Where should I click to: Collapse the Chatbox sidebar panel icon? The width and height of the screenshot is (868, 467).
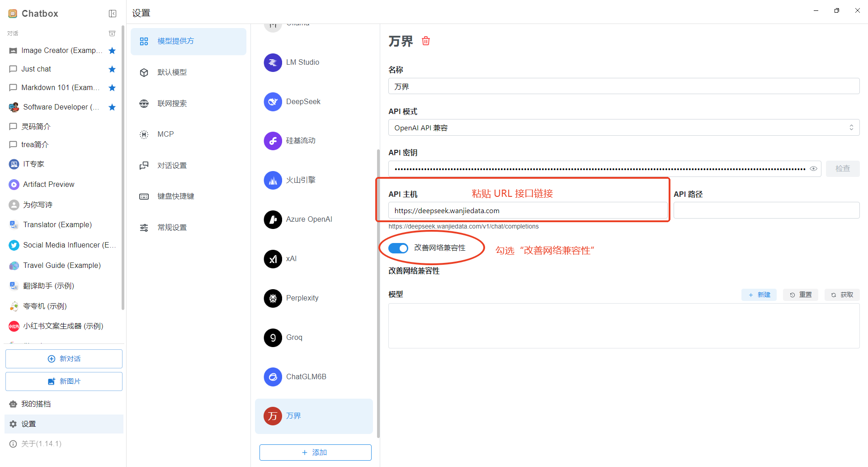point(113,14)
